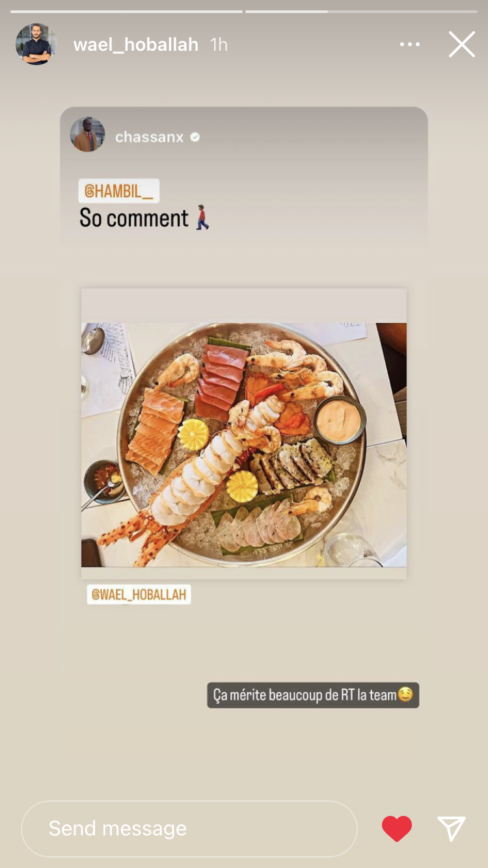Tap the second story progress bar segment

click(362, 11)
